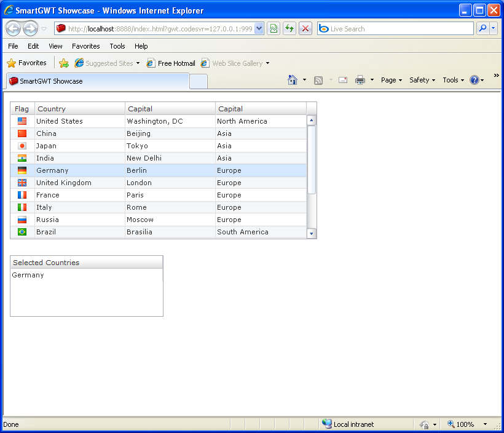Click the Print icon
The width and height of the screenshot is (504, 433).
(360, 80)
